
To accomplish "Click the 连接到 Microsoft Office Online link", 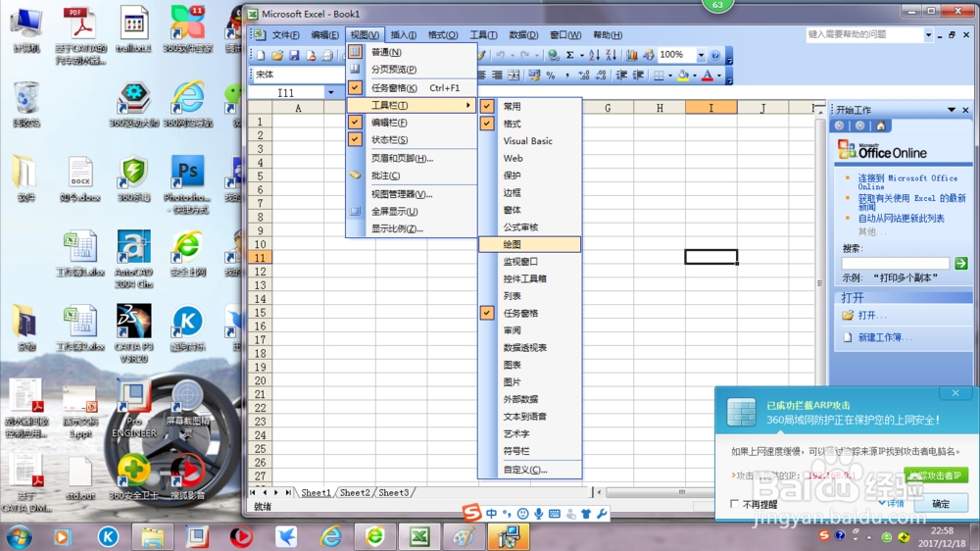I will tap(907, 182).
